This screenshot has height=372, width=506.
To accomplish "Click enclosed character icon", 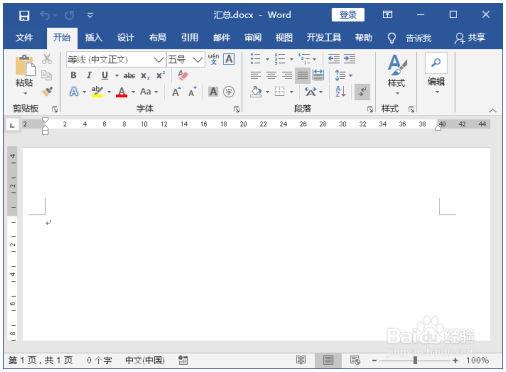I will 229,91.
